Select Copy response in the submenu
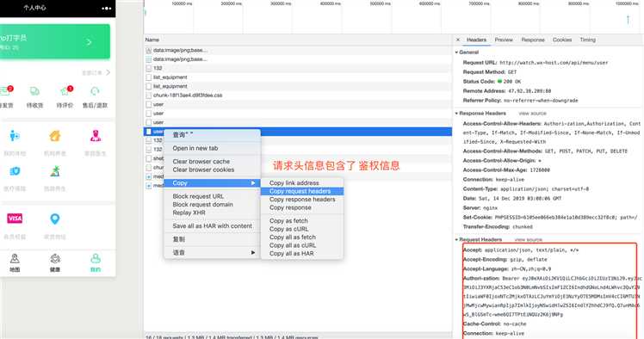This screenshot has height=339, width=644. click(302, 207)
